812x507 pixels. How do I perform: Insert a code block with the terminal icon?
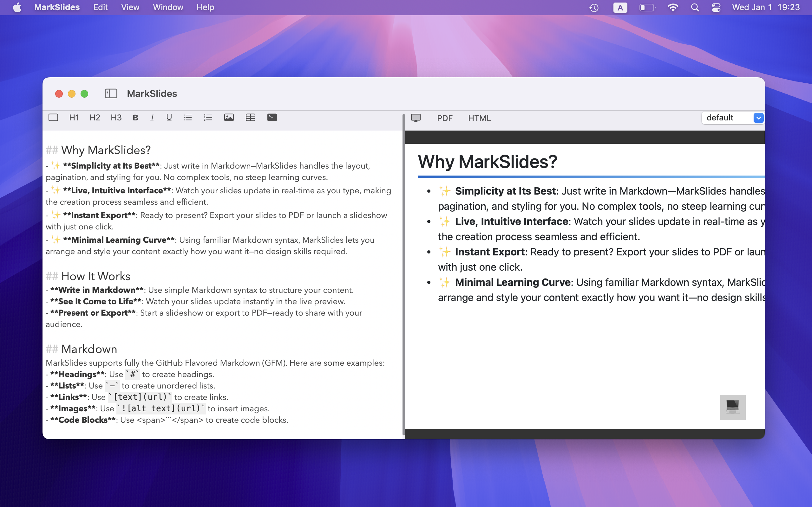point(272,117)
